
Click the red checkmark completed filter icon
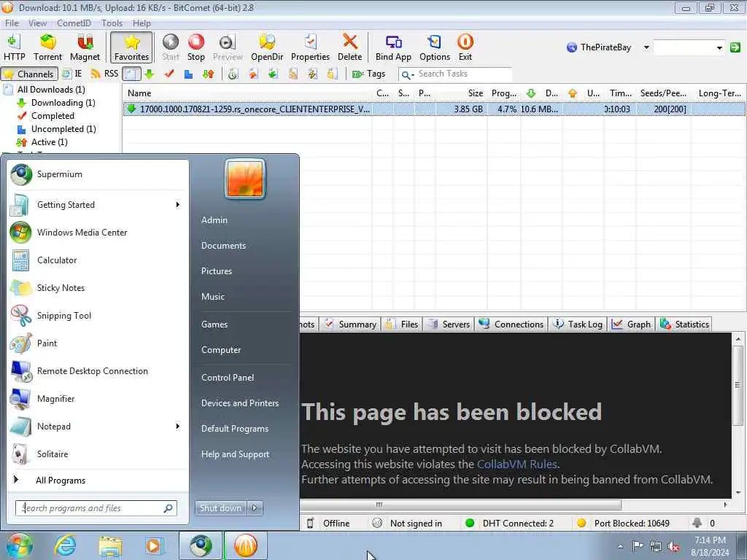169,74
